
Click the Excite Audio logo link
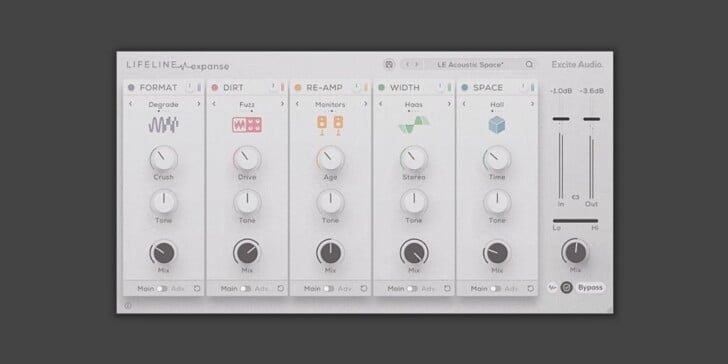tap(577, 65)
